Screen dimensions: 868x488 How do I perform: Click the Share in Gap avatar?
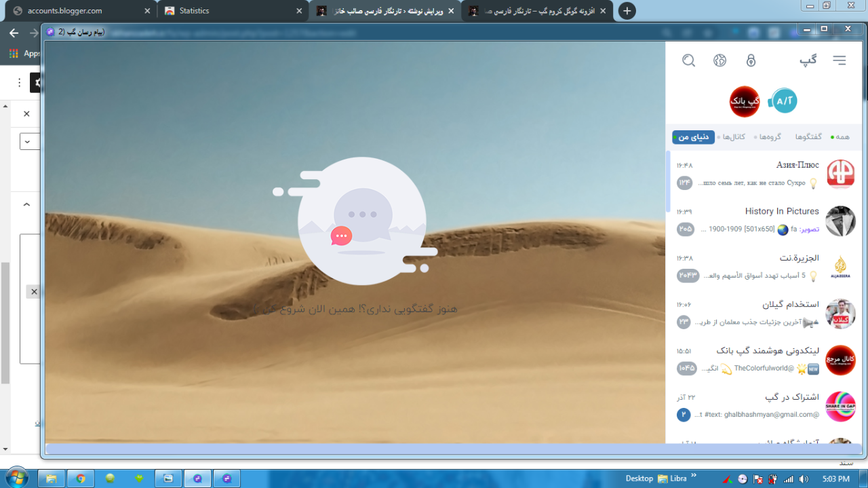pos(840,407)
